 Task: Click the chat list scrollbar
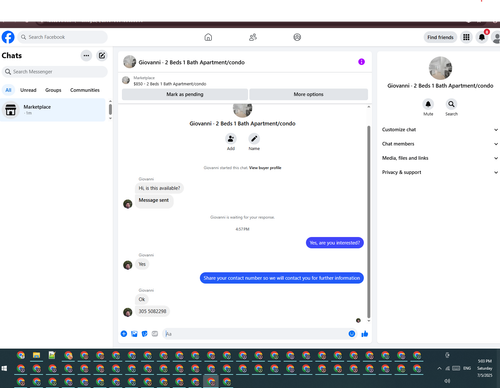[110, 109]
